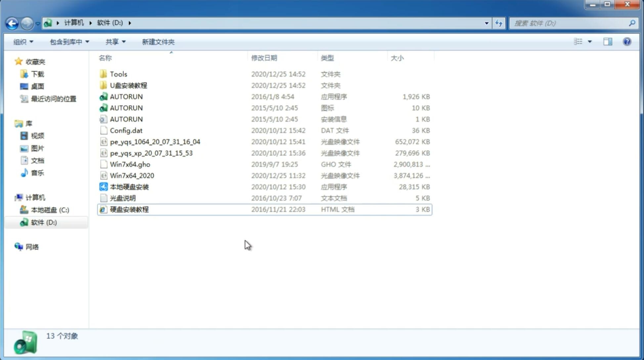Open the U盘安装教程 folder
Image resolution: width=644 pixels, height=360 pixels.
(128, 85)
